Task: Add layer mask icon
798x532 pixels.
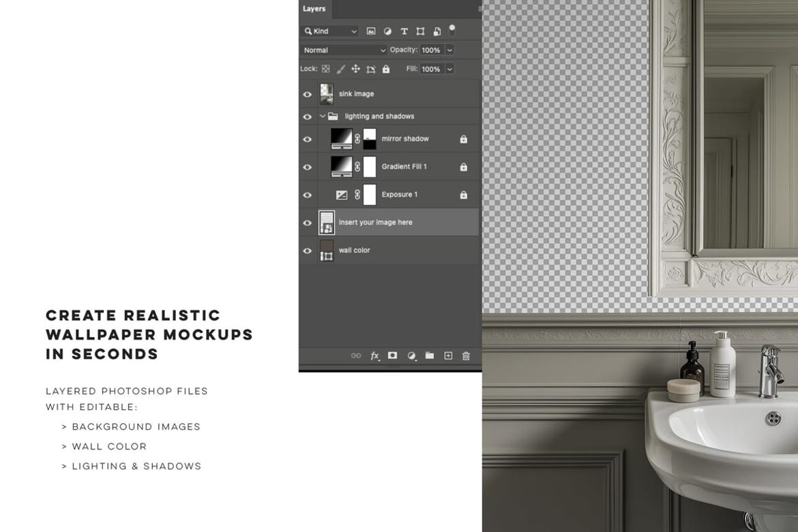Action: 392,355
